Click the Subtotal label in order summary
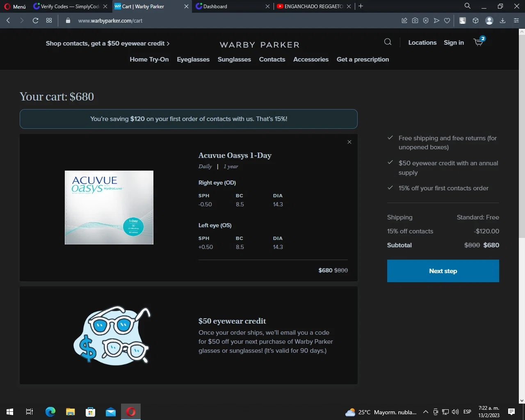Viewport: 525px width, 420px height. [399, 245]
